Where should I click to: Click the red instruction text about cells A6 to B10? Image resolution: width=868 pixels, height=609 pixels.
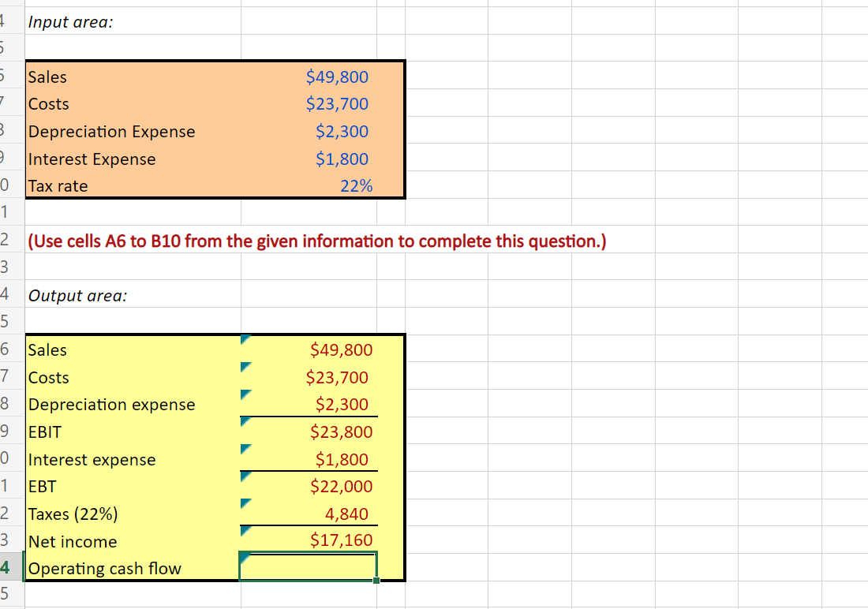point(316,241)
